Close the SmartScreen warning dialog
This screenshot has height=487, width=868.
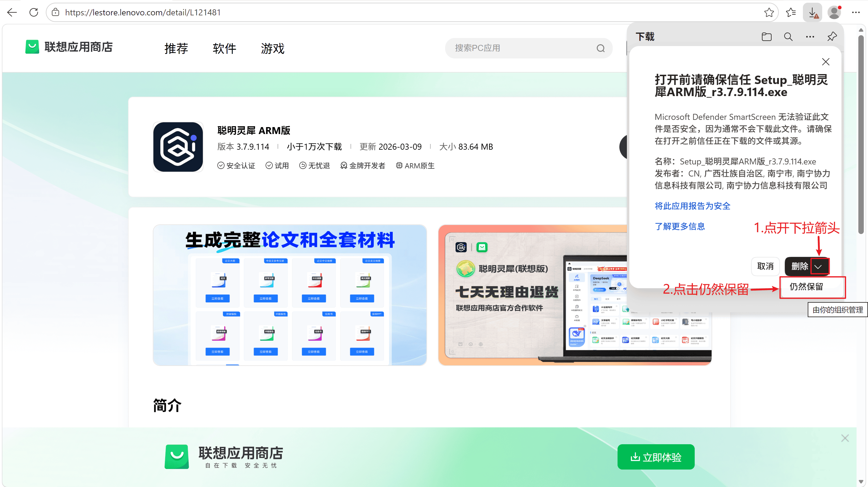tap(826, 62)
